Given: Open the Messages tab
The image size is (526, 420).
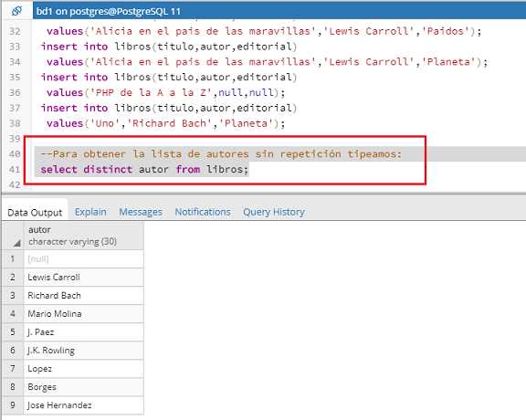Looking at the screenshot, I should 141,212.
